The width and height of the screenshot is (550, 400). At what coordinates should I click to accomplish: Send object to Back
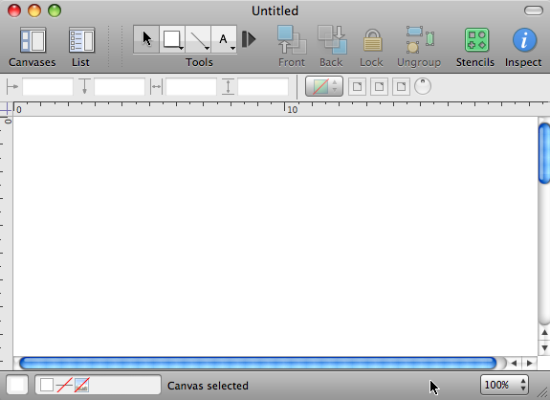coord(331,47)
